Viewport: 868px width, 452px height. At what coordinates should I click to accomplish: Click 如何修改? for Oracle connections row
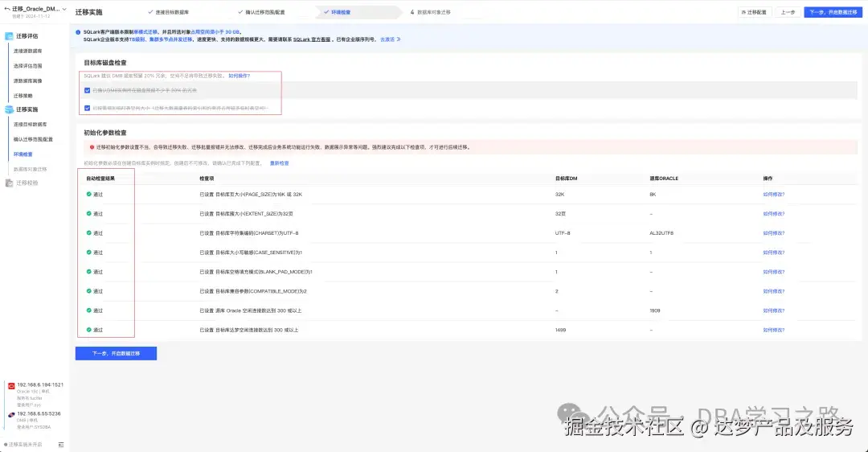(x=774, y=310)
